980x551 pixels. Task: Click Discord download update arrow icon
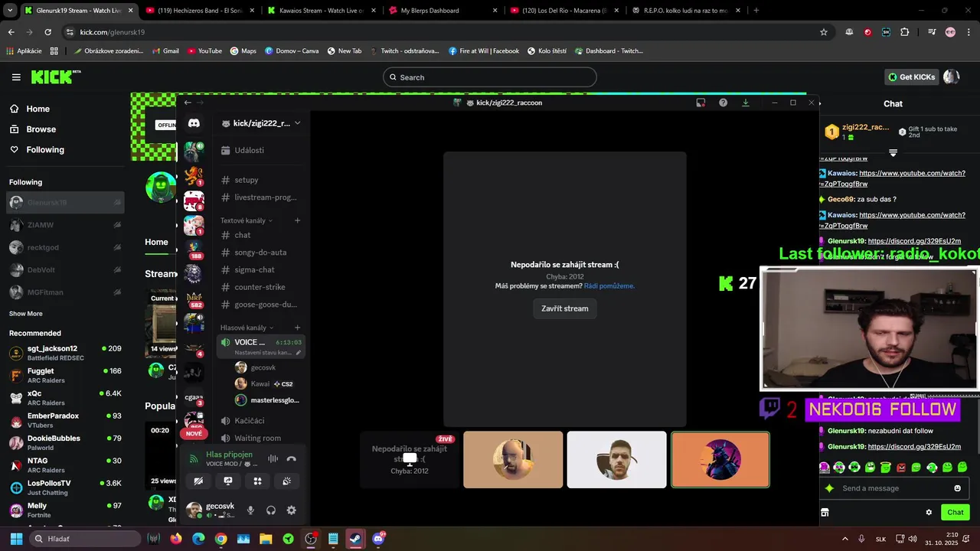tap(746, 103)
